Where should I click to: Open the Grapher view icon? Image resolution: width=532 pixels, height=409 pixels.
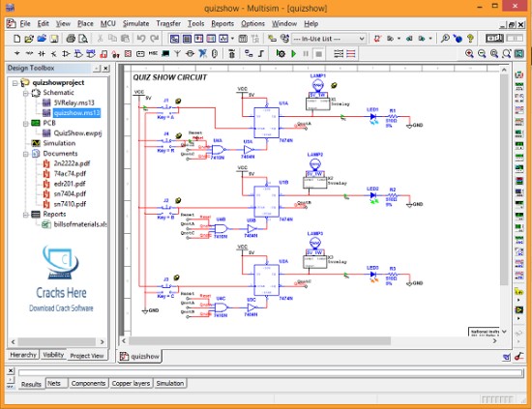pos(223,39)
